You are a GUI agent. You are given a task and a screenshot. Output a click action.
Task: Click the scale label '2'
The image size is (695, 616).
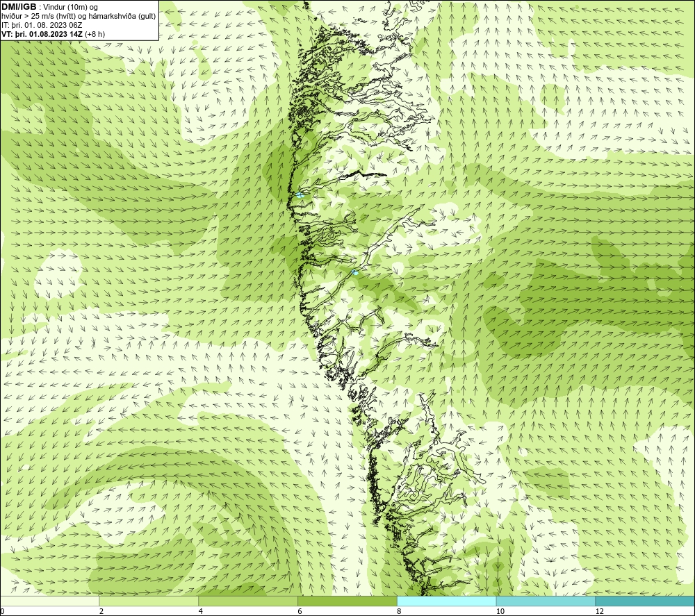tap(101, 611)
